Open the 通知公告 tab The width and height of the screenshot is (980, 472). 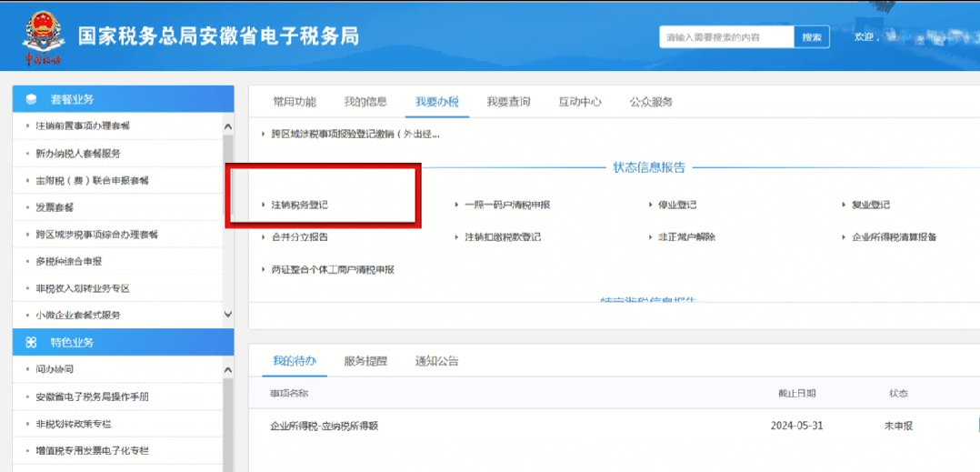[436, 361]
